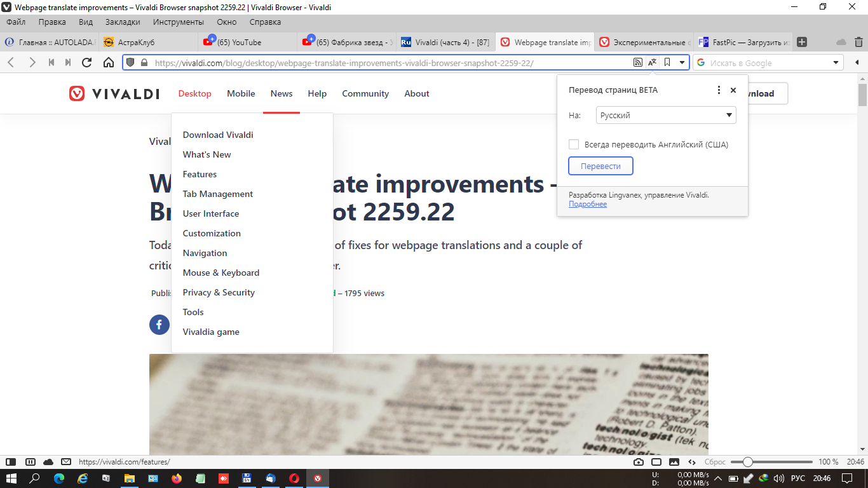Open the three-dot menu in translate popup

[719, 90]
